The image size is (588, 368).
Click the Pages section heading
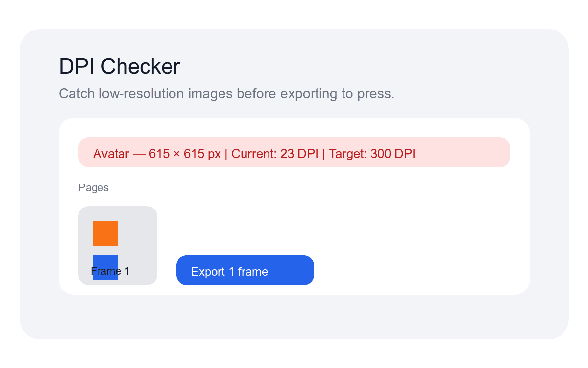point(94,187)
